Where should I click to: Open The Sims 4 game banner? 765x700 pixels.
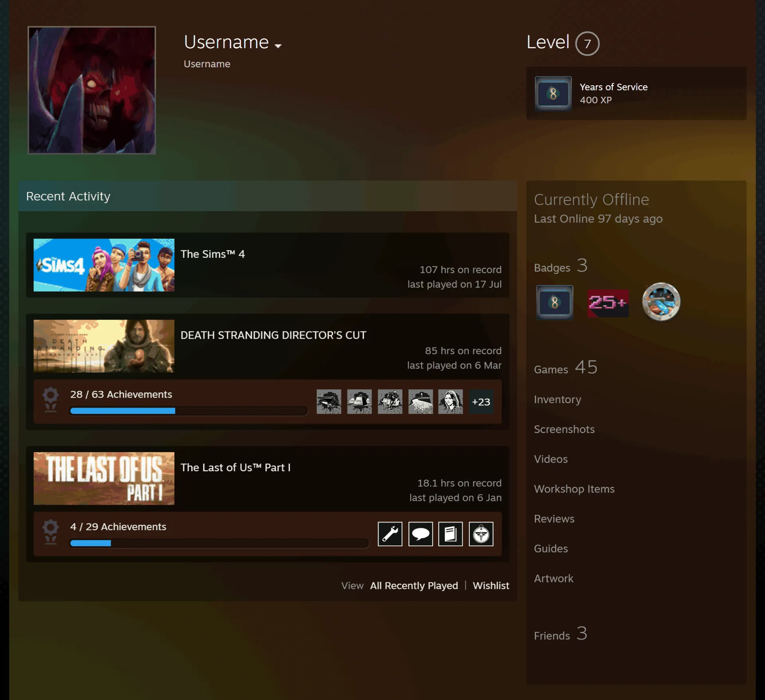(x=104, y=265)
